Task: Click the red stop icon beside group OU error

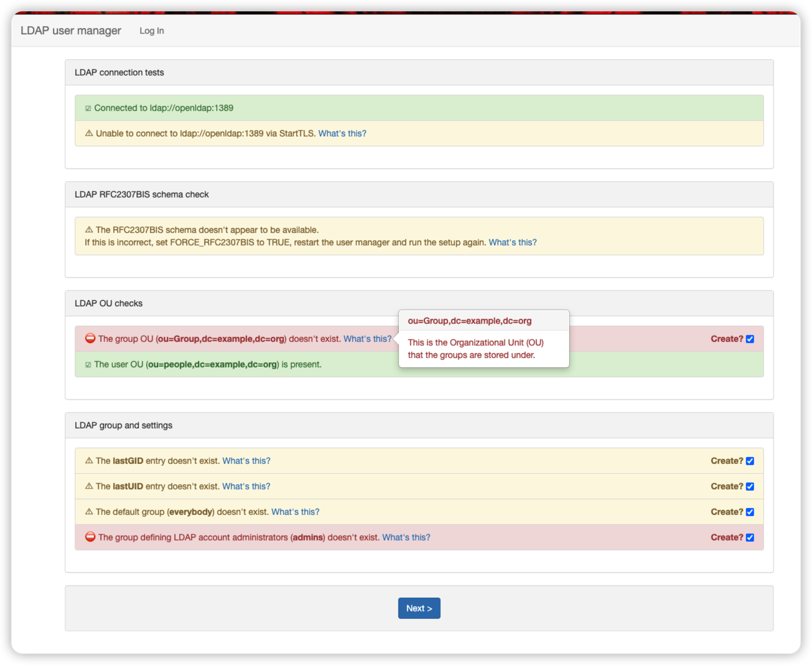Action: click(x=90, y=339)
